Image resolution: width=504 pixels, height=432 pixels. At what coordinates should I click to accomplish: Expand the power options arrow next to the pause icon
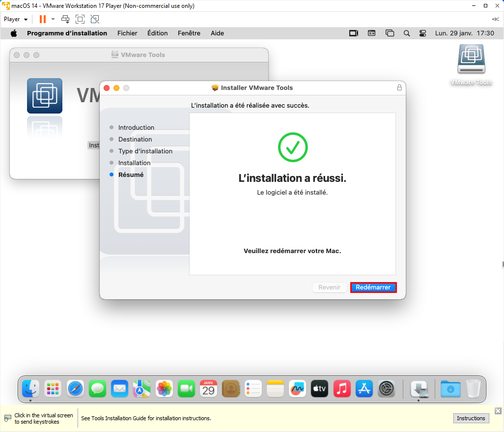coord(53,19)
